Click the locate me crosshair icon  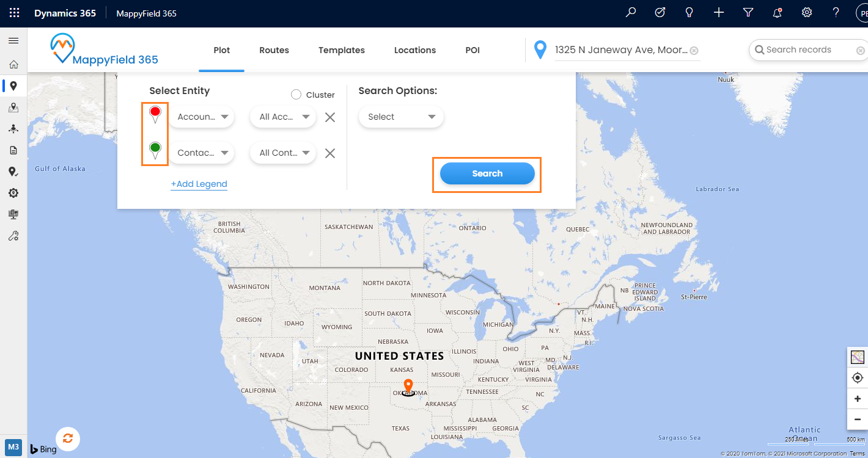click(858, 378)
